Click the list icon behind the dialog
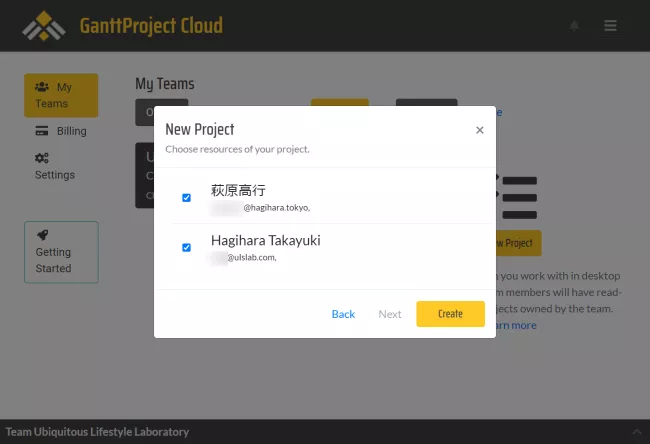This screenshot has height=444, width=650. tap(517, 197)
